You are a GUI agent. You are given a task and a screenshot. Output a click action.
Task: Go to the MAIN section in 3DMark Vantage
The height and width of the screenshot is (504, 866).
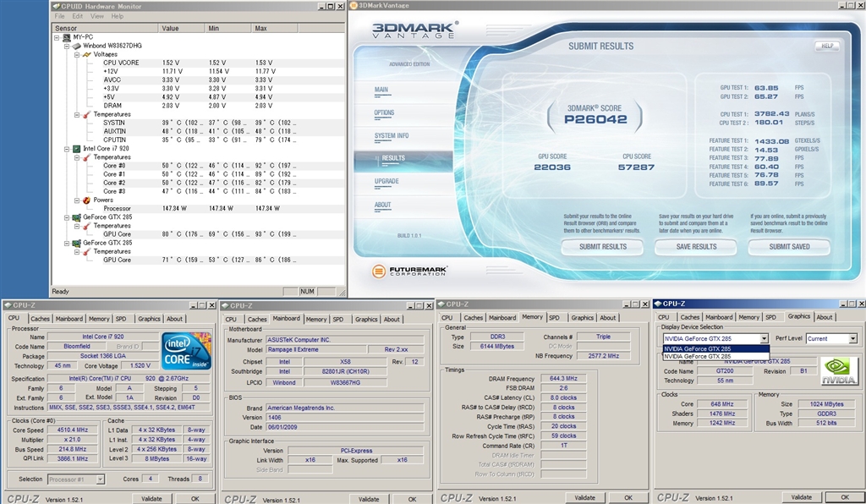click(x=381, y=90)
